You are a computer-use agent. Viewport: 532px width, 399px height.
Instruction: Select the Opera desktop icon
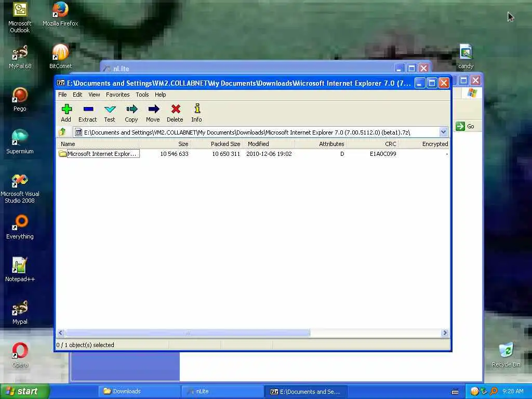tap(20, 355)
